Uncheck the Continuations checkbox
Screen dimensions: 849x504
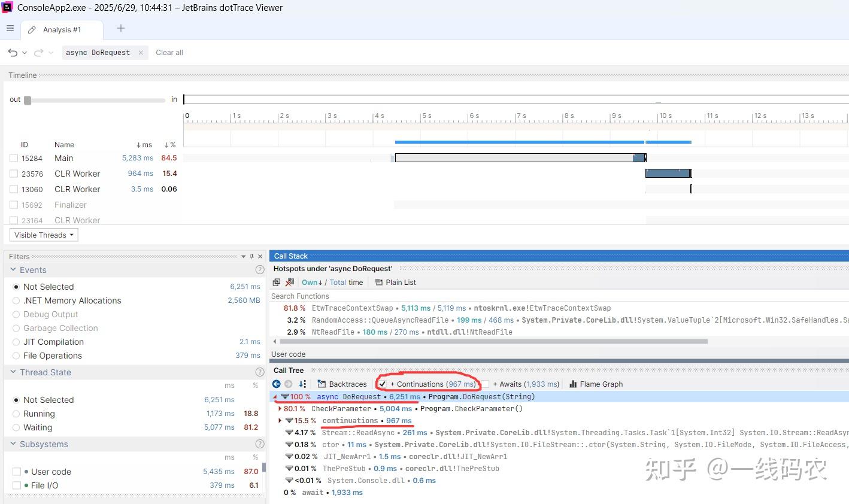(384, 384)
